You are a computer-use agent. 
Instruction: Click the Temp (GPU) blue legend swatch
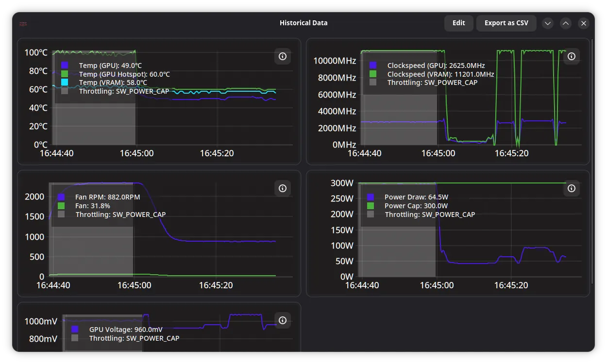[65, 65]
